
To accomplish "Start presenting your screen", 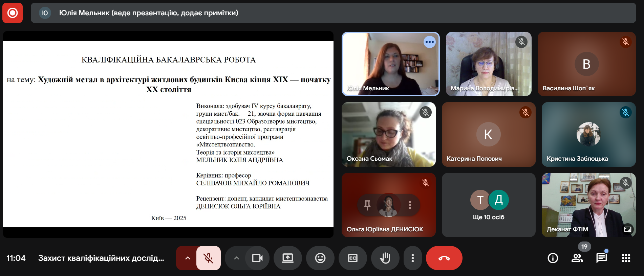I will 288,258.
